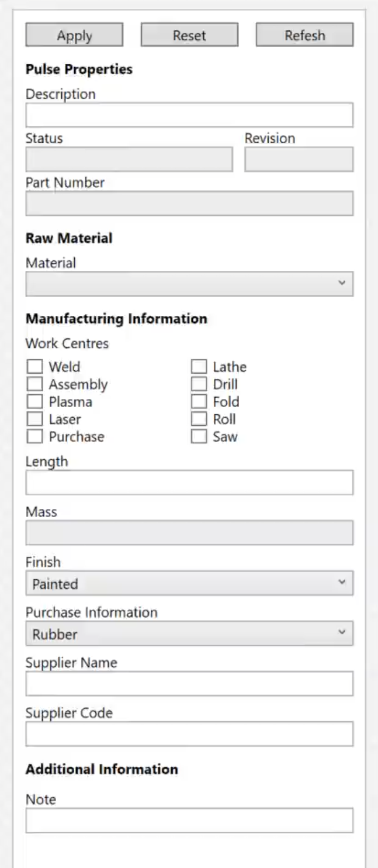Enable the Purchase work centre checkbox
Screen dimensions: 378x868
tap(36, 437)
